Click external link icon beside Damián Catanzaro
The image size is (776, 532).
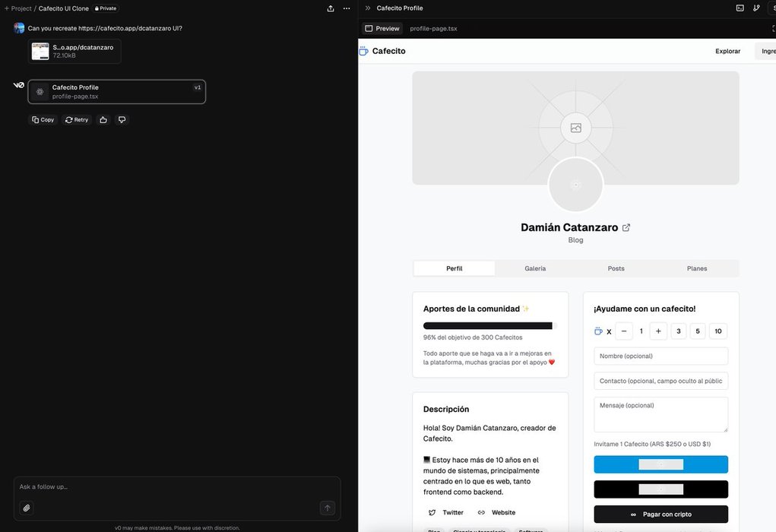[x=626, y=227]
